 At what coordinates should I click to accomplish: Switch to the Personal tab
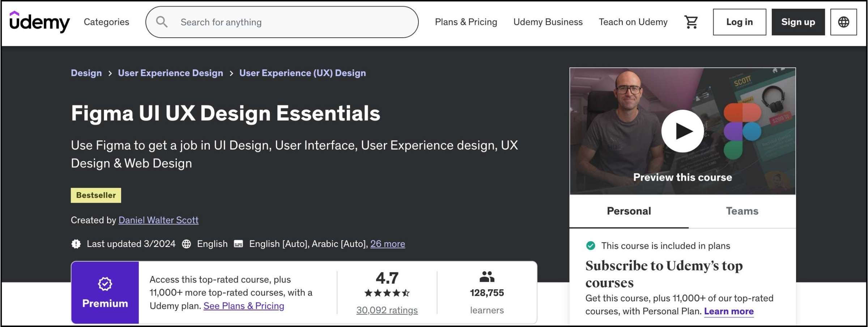coord(629,211)
